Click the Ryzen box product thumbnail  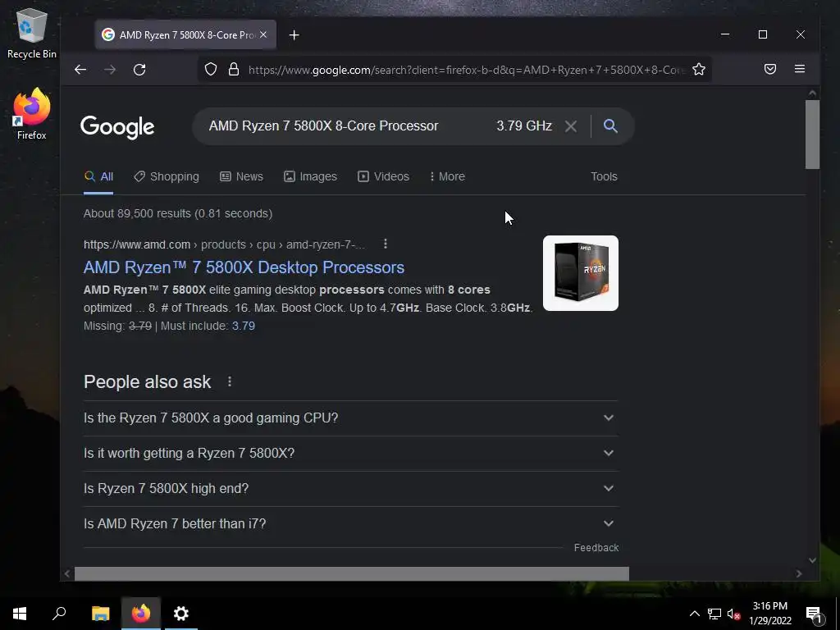click(x=581, y=273)
